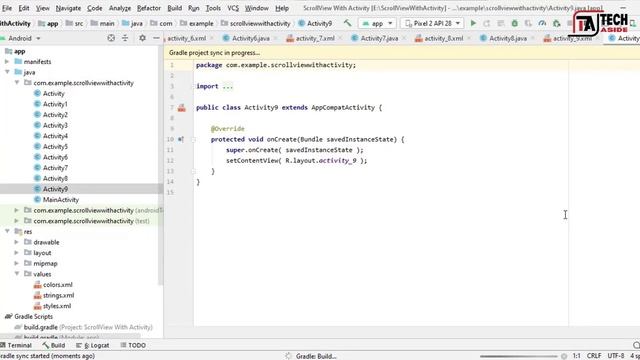
Task: Open the Logcat tool window
Action: tap(93, 345)
